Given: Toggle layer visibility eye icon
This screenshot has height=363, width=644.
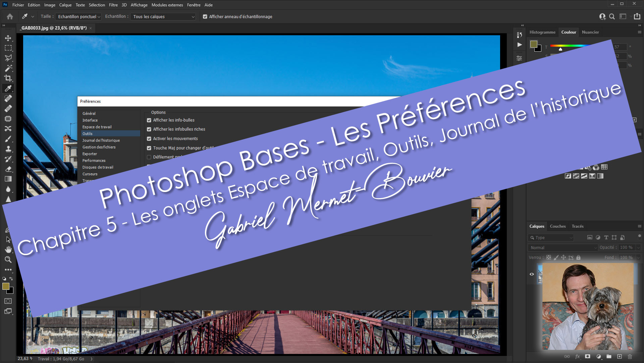Looking at the screenshot, I should [532, 274].
